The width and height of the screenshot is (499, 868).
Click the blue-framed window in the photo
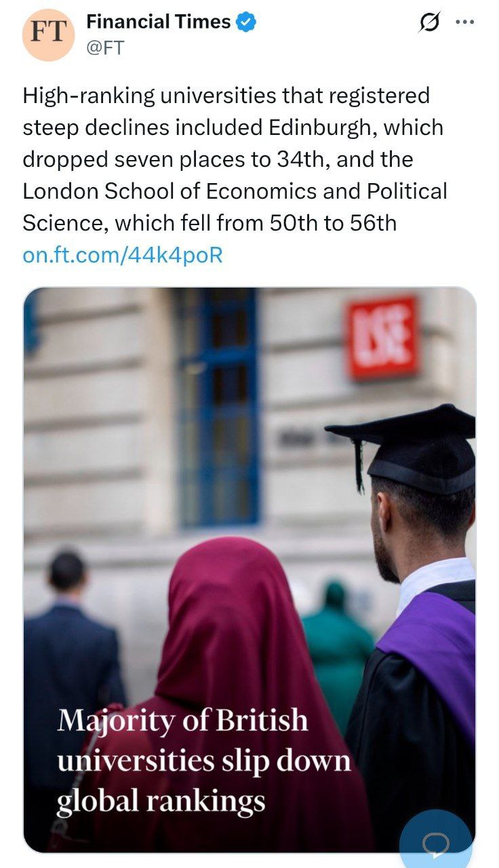point(218,407)
